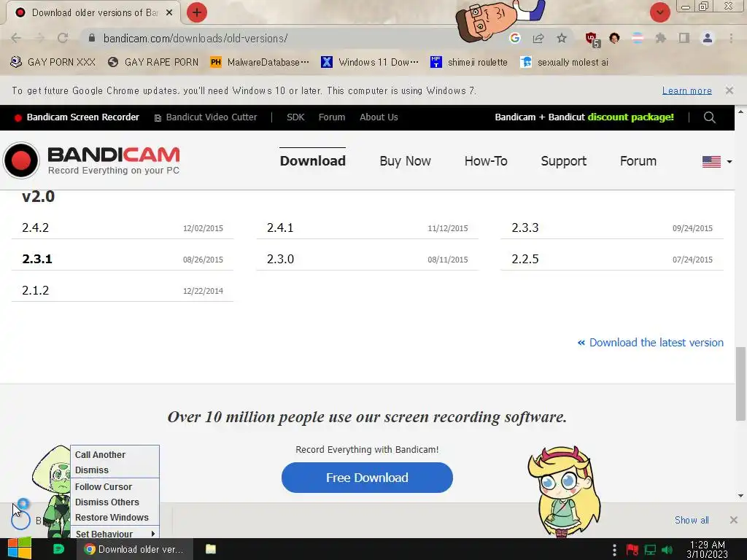
Task: Click the Free Download button
Action: (x=367, y=478)
